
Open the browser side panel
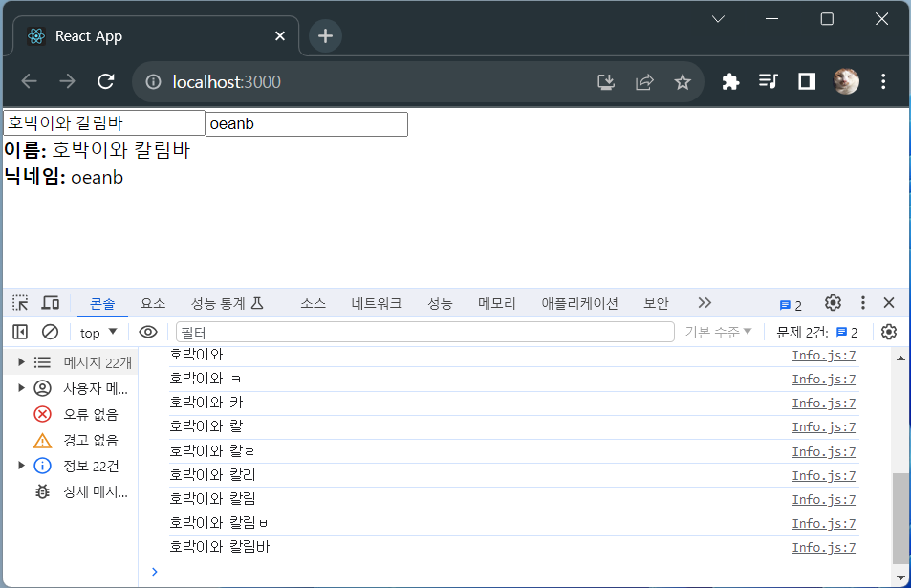pos(807,81)
